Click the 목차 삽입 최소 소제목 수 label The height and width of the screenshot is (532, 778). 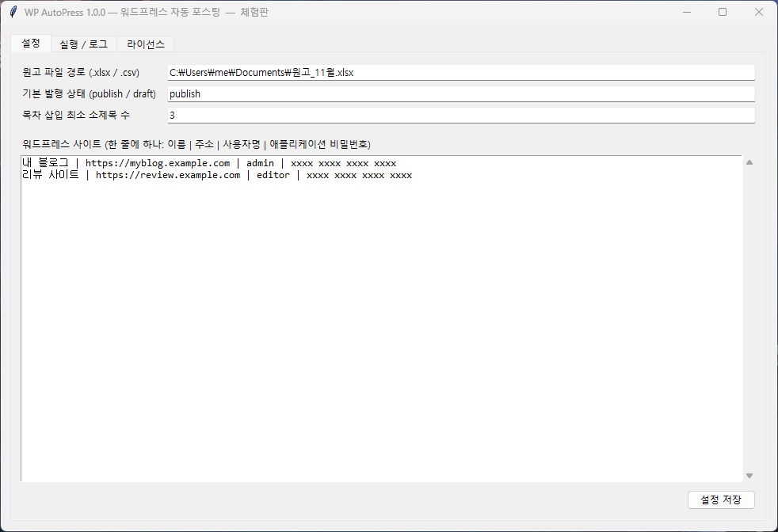pos(76,115)
